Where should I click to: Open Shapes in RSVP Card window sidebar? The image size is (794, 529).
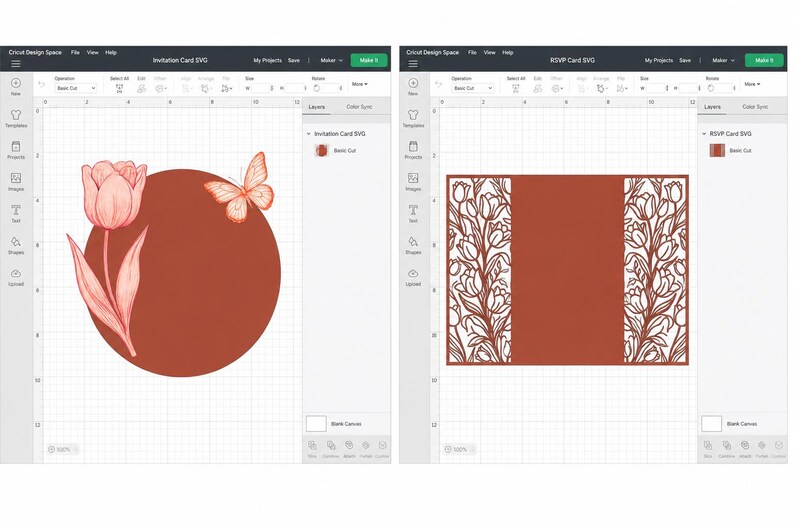pos(413,246)
